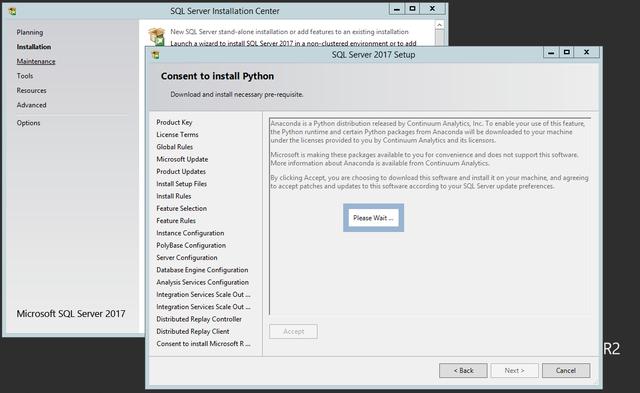This screenshot has height=393, width=640.
Task: Click the Cancel button
Action: (x=566, y=371)
